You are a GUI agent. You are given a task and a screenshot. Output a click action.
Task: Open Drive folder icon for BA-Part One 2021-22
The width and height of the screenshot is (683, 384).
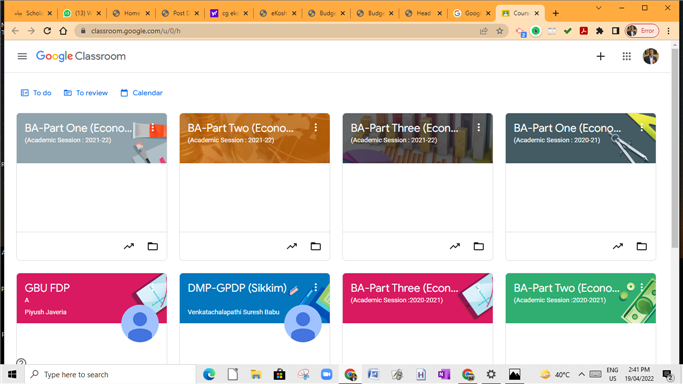(x=152, y=246)
